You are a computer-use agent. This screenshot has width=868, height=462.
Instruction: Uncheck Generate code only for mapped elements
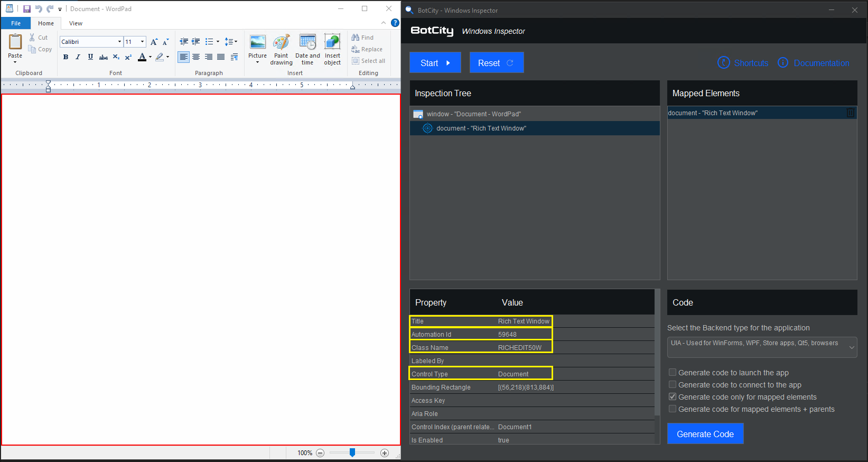coord(673,397)
